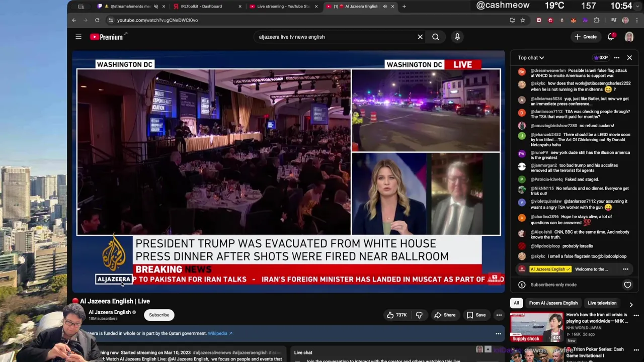Subscribe to Al Jazeera English
644x362 pixels.
[159, 315]
